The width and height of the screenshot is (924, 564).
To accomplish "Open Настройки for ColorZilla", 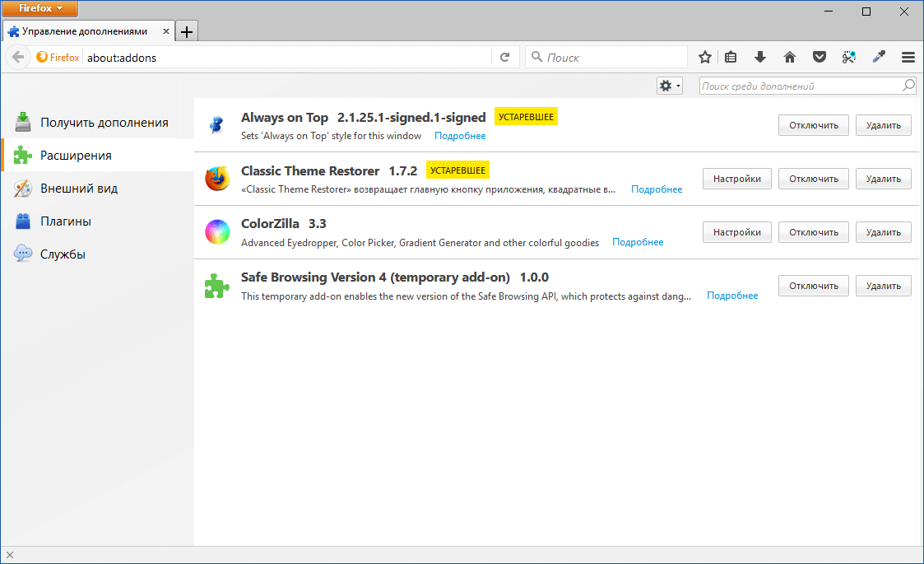I will 736,232.
